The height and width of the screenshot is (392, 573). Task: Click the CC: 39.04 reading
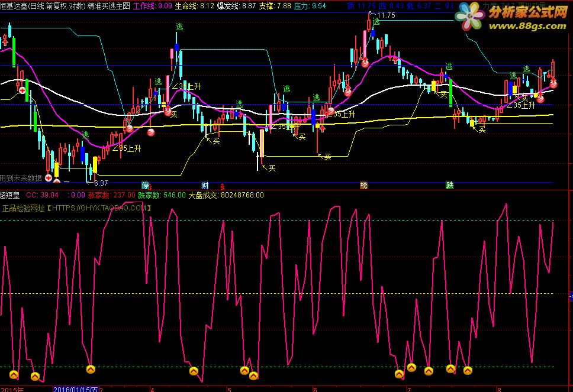click(42, 195)
